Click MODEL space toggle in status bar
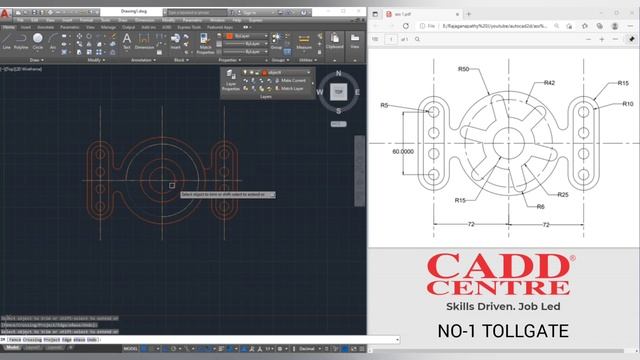Screen dimensions: 640x360 click(131, 349)
